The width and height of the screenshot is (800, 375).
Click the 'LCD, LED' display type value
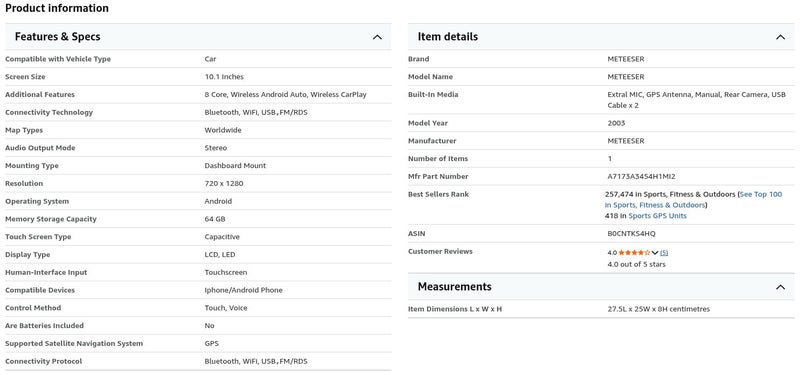tap(220, 255)
